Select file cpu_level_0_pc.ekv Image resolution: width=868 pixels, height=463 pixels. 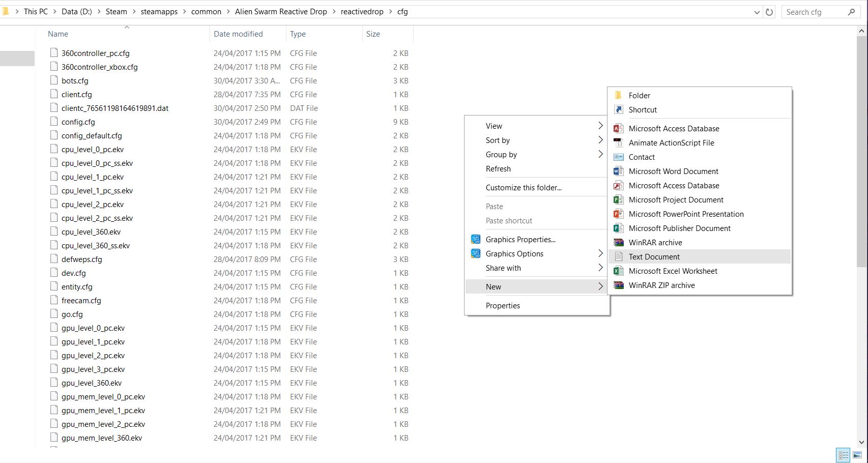pyautogui.click(x=93, y=150)
